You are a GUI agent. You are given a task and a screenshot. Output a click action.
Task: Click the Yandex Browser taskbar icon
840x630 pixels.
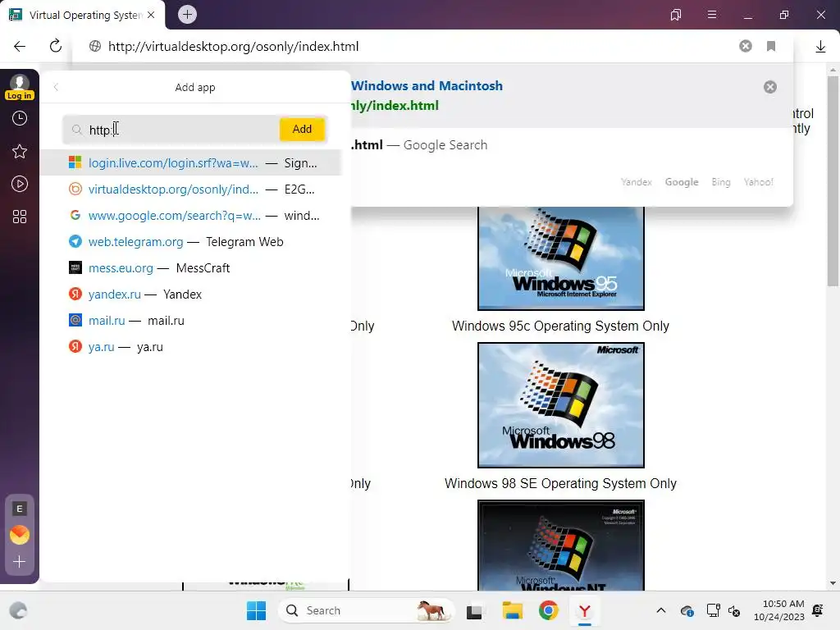(x=584, y=610)
